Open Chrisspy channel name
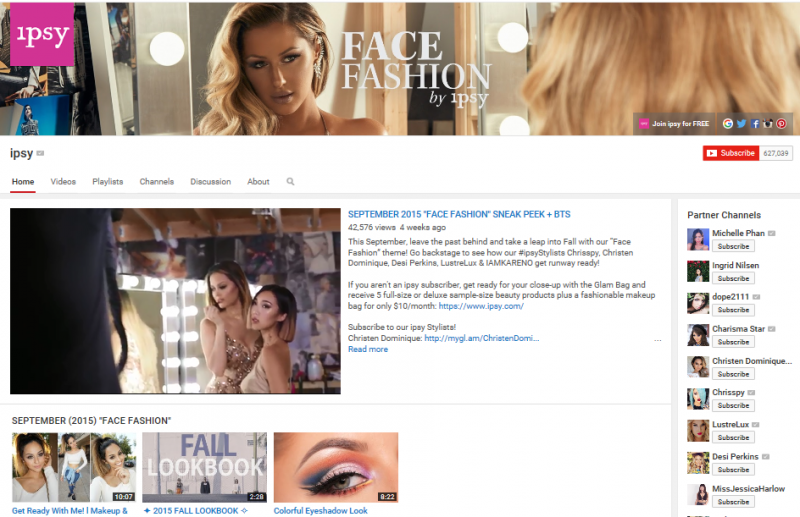 (x=728, y=392)
